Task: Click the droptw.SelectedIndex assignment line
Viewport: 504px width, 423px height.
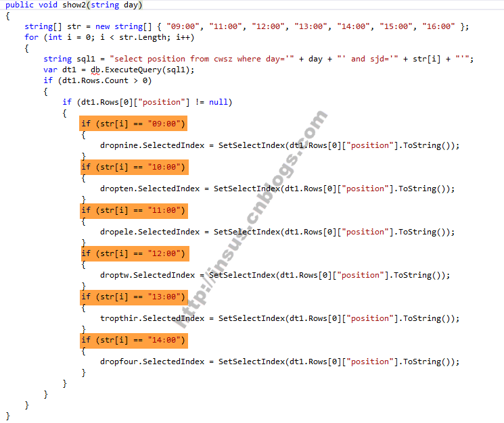Action: coord(275,275)
